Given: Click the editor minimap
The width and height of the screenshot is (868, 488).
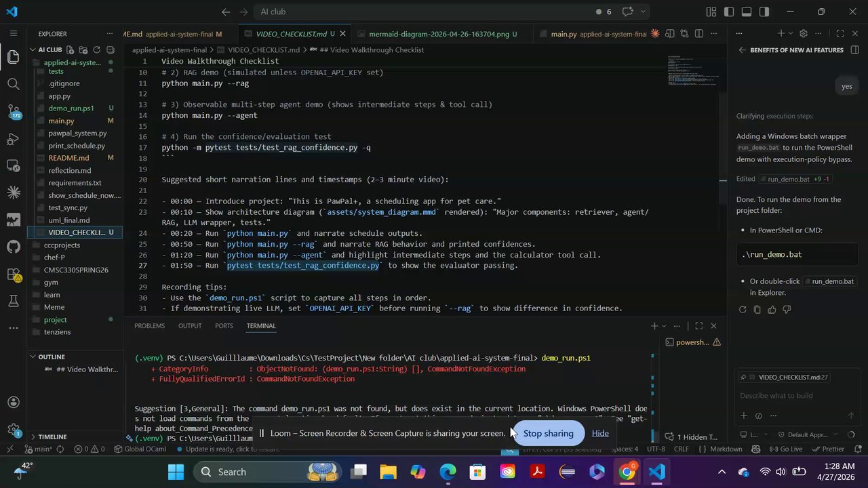Looking at the screenshot, I should pos(692,71).
